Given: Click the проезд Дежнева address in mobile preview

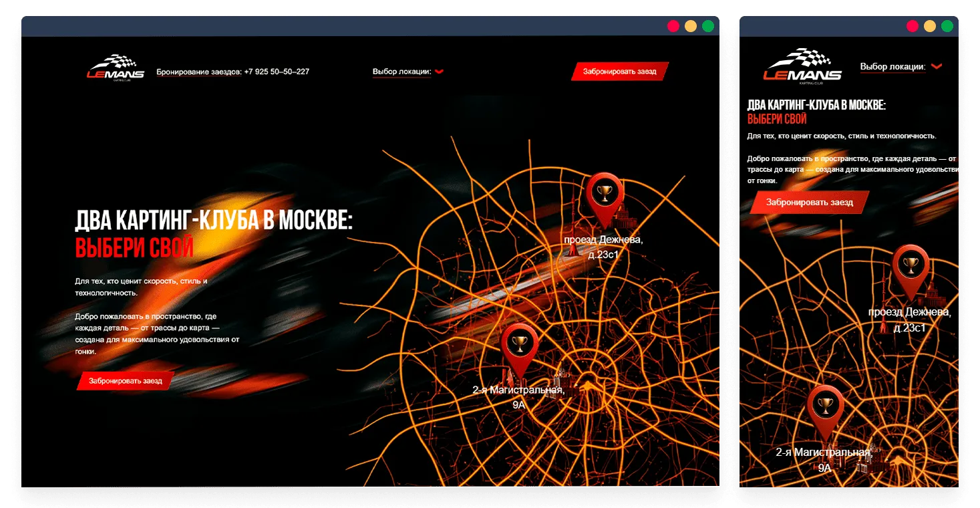Looking at the screenshot, I should coord(909,320).
